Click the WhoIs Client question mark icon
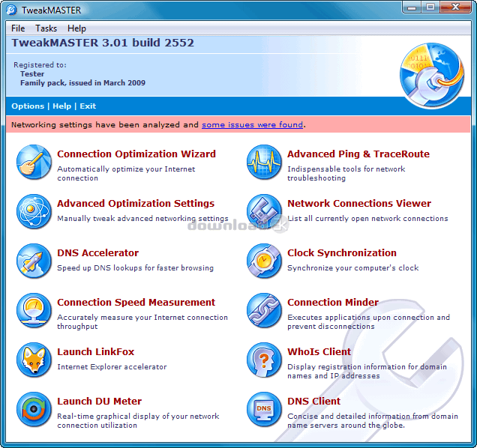Screen dimensions: 477x448 pyautogui.click(x=264, y=360)
